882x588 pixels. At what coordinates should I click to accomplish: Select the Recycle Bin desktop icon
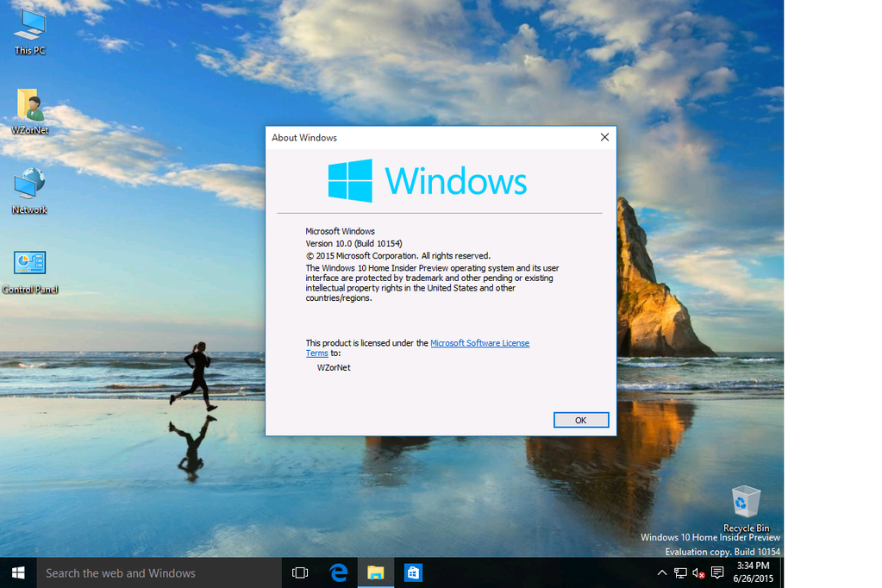click(746, 509)
